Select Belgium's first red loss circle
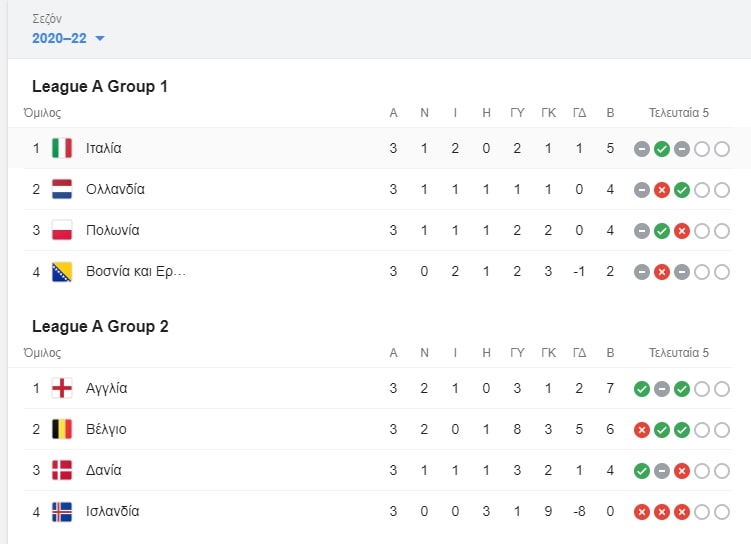Image resolution: width=751 pixels, height=544 pixels. (642, 430)
